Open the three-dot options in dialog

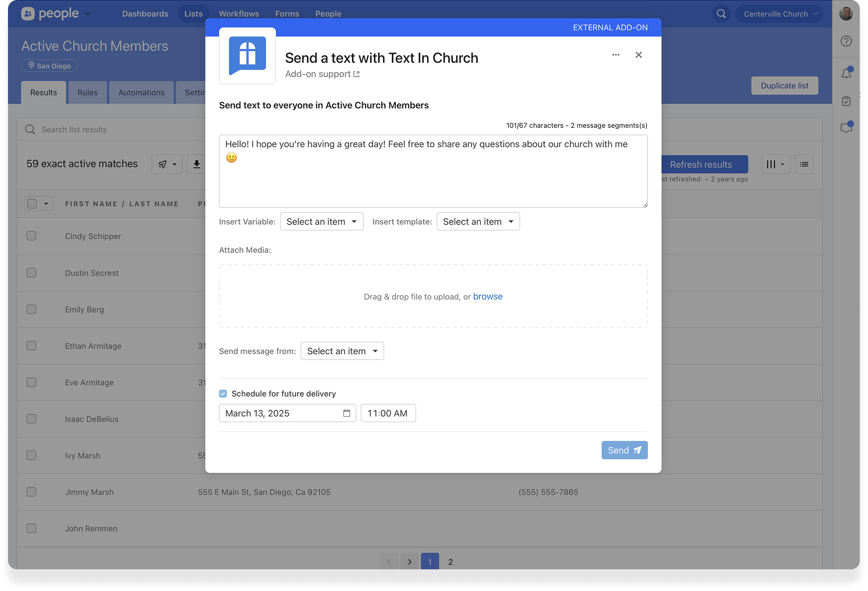[x=616, y=55]
